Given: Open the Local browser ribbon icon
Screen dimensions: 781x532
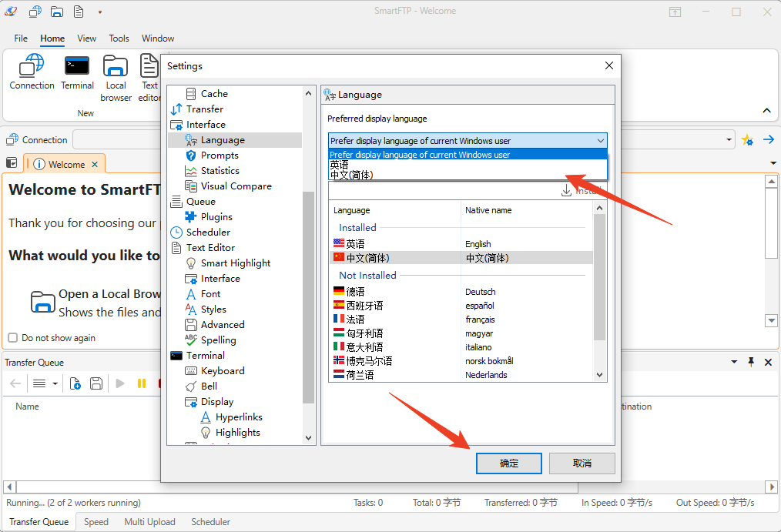Looking at the screenshot, I should [x=116, y=78].
